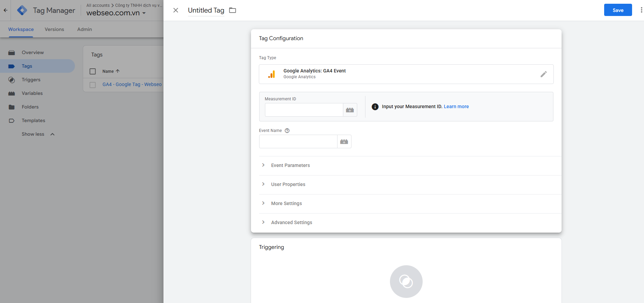Screen dimensions: 644x303
Task: Click the Tags sidebar icon
Action: coord(12,66)
